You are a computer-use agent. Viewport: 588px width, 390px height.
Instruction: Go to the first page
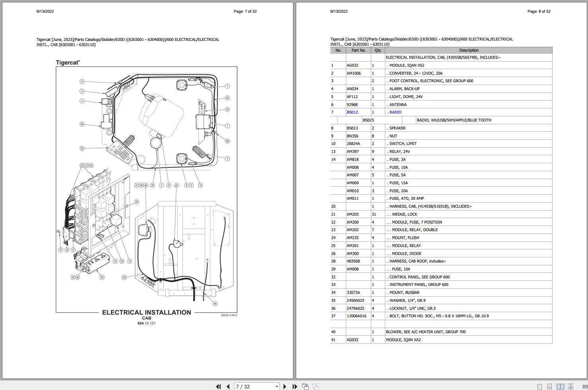[218, 386]
